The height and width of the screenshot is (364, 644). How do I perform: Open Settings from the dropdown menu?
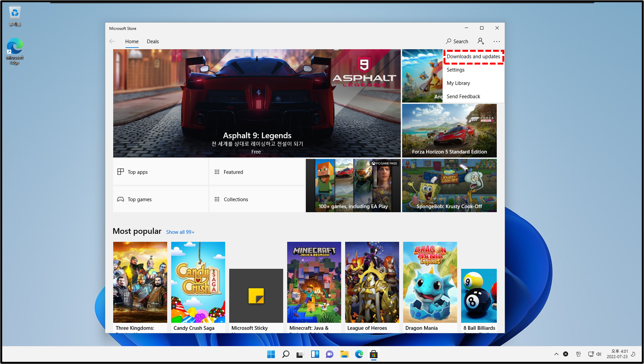coord(473,70)
